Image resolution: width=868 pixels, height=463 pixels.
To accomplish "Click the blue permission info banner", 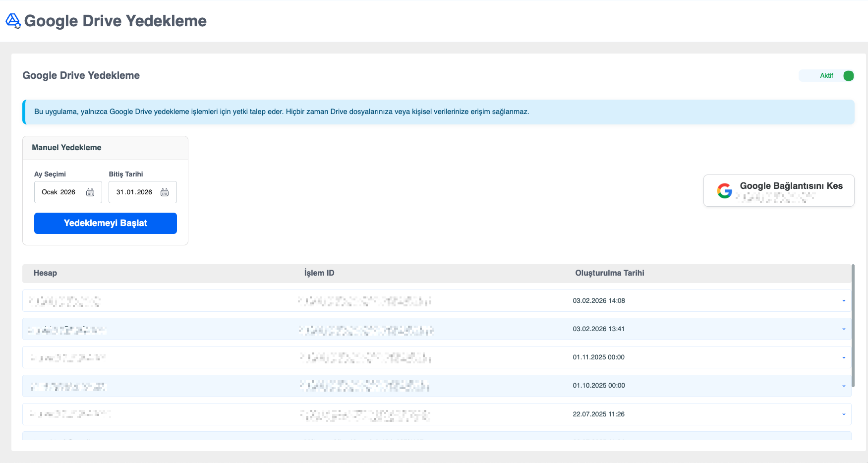I will (x=438, y=112).
